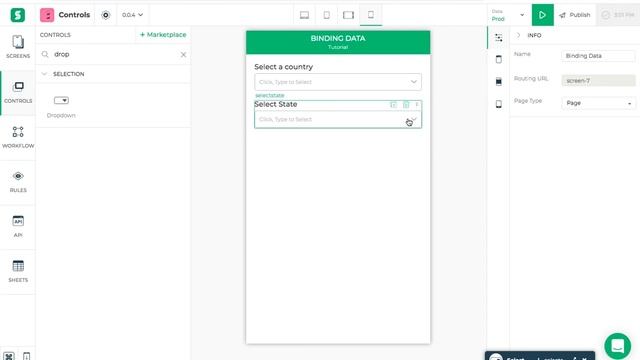
Task: Open the Rules panel
Action: tap(18, 182)
